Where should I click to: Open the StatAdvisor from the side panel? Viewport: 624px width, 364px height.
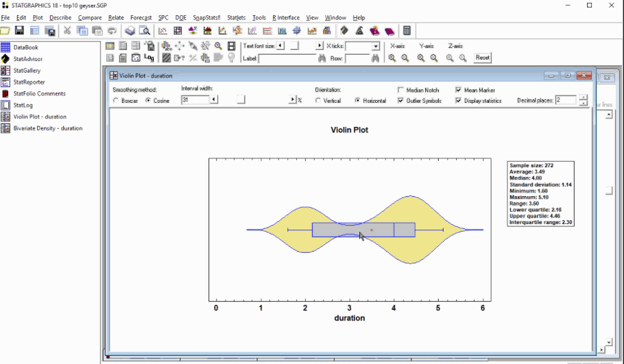click(x=27, y=59)
